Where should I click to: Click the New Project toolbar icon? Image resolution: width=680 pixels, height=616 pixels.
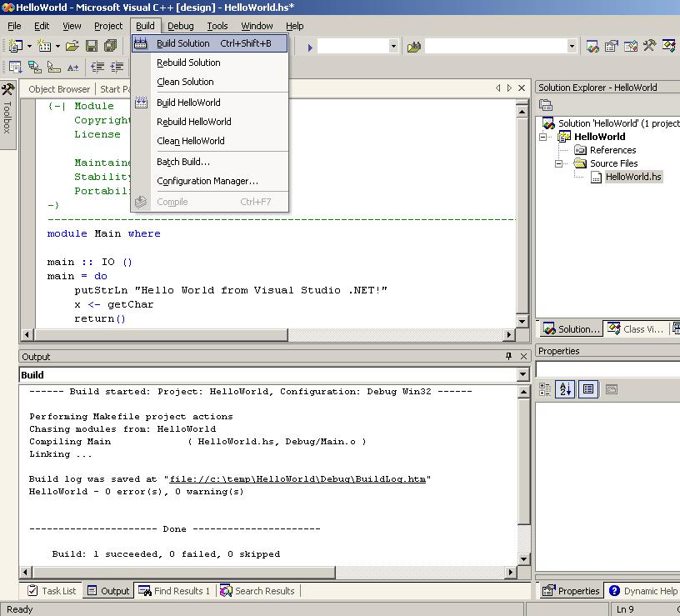(16, 46)
